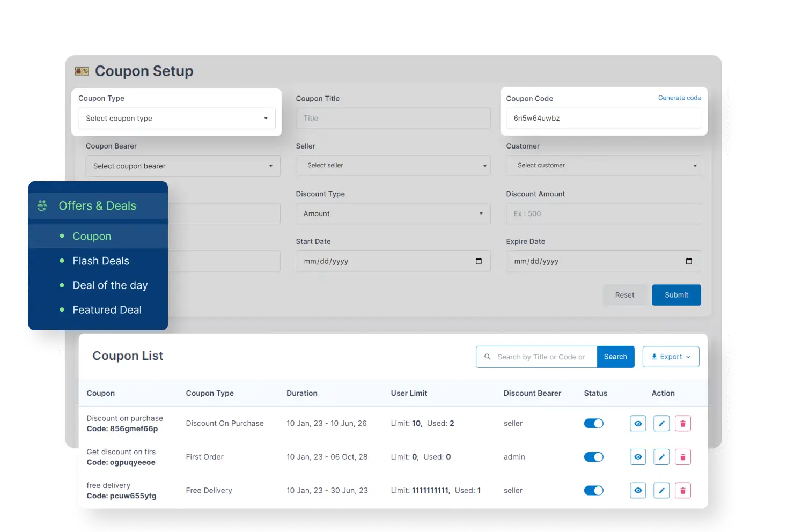Open the Start Date calendar picker
The height and width of the screenshot is (532, 787).
click(x=479, y=261)
